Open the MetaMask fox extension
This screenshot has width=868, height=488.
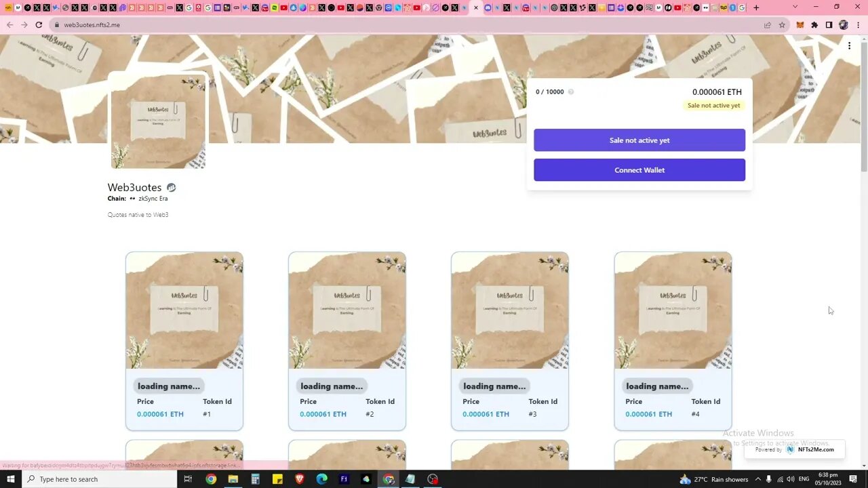800,25
